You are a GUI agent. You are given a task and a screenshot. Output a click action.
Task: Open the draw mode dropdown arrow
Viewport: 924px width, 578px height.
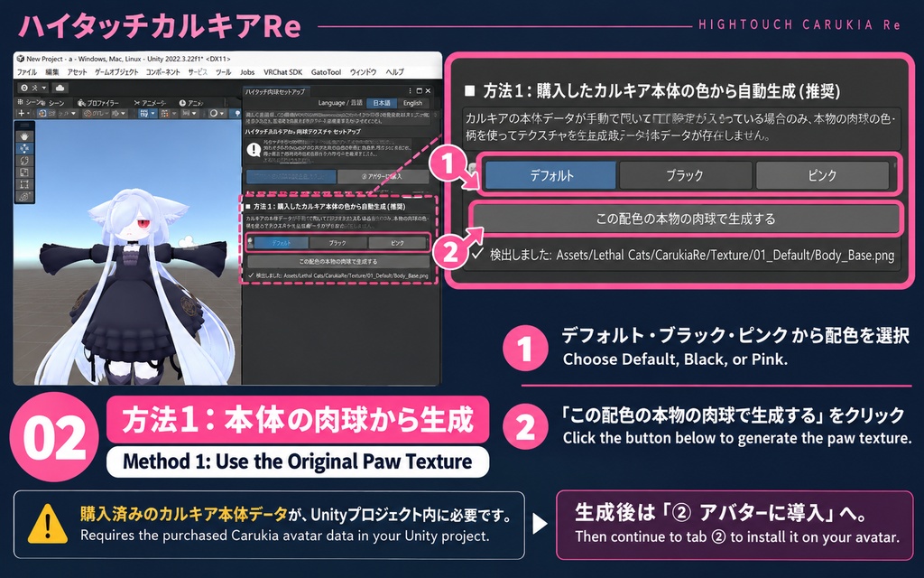[74, 113]
